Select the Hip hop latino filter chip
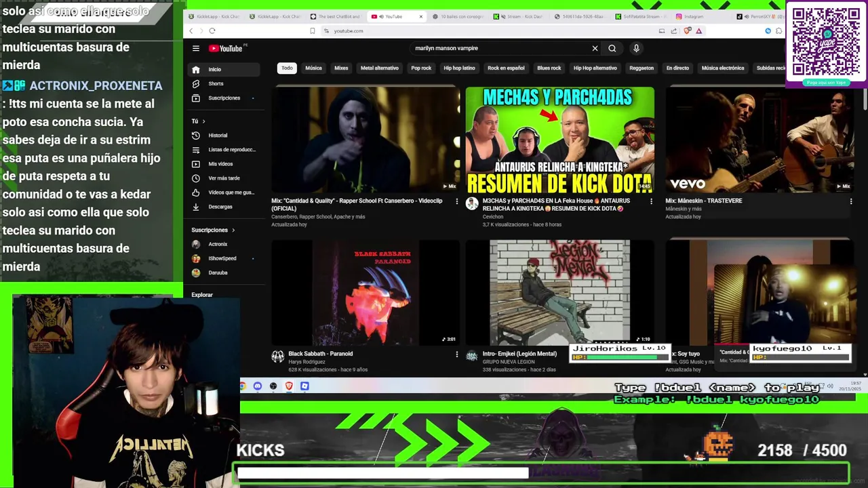 tap(459, 68)
